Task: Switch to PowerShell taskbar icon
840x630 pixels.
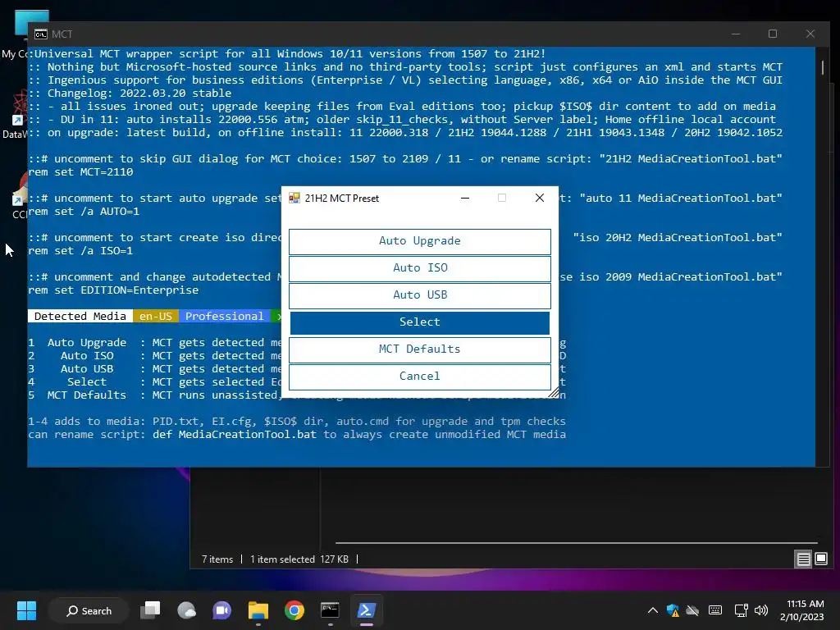Action: pos(367,610)
